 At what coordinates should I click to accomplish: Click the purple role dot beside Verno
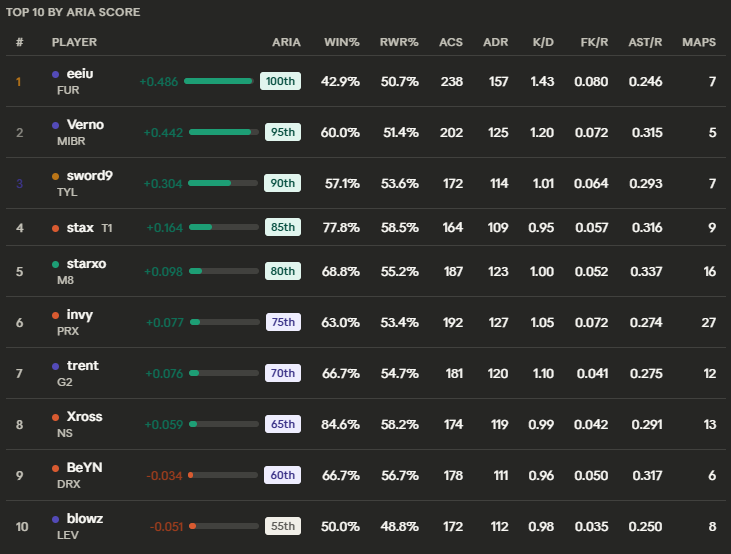point(55,125)
